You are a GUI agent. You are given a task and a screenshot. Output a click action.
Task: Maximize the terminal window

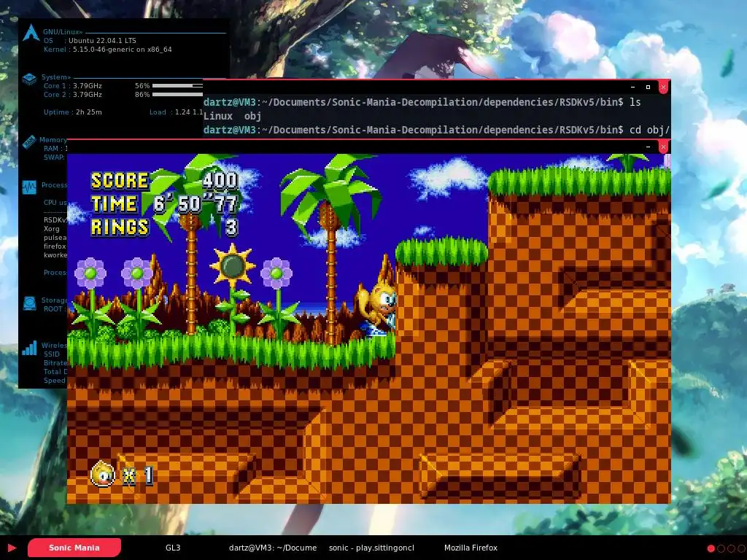pyautogui.click(x=648, y=87)
